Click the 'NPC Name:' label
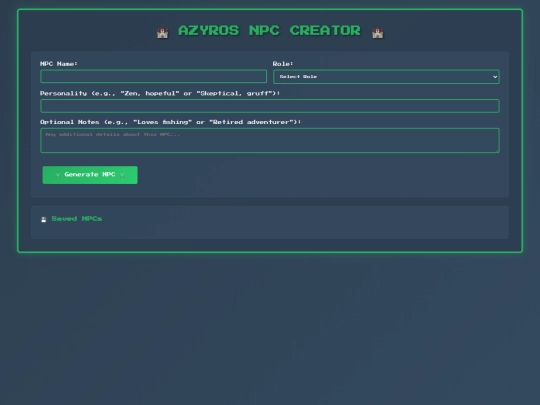 [x=59, y=64]
